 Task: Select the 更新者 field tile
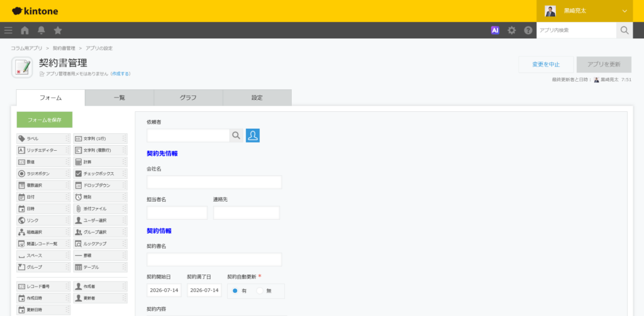click(100, 298)
